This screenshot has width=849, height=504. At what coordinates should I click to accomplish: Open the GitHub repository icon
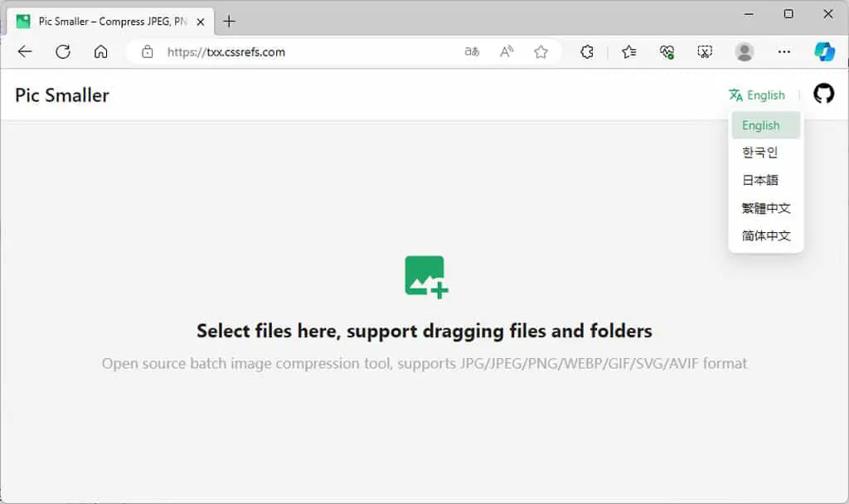(x=823, y=94)
